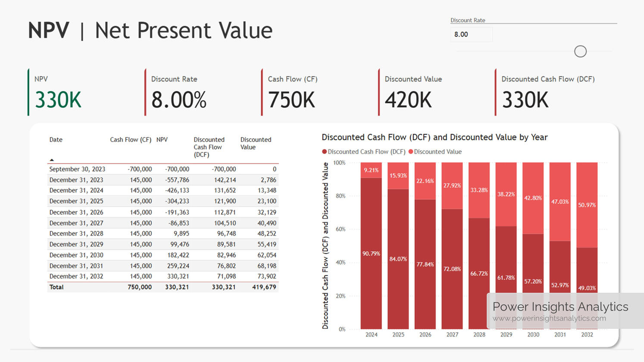Click the 2028 bar segment labeled 33.28%
Image resolution: width=644 pixels, height=362 pixels.
(479, 190)
